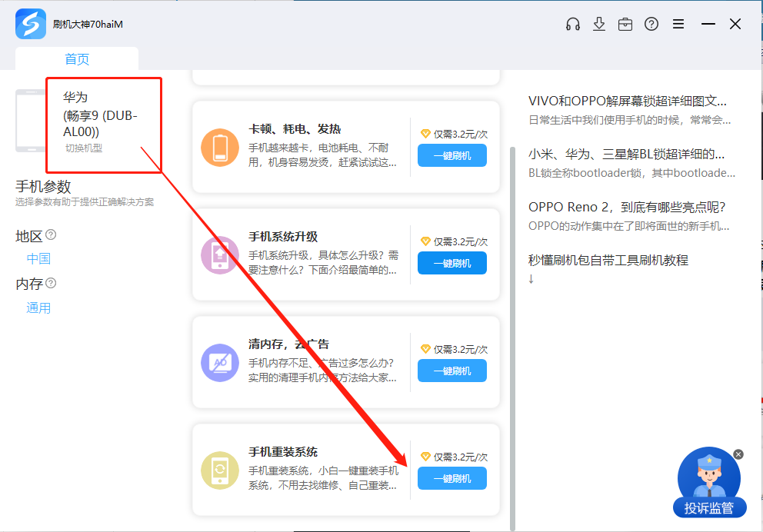The height and width of the screenshot is (532, 763).
Task: Click the 手机重装系统 card title
Action: [x=283, y=452]
